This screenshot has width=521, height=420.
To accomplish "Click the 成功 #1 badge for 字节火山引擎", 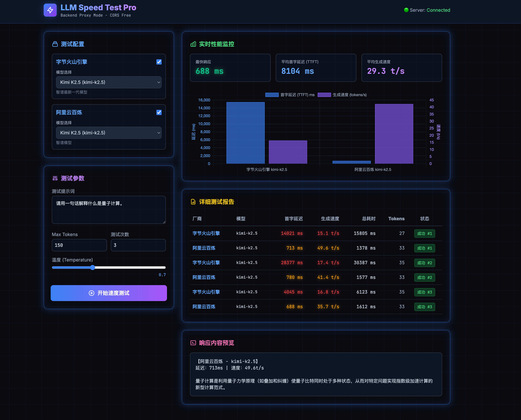I will coord(425,233).
